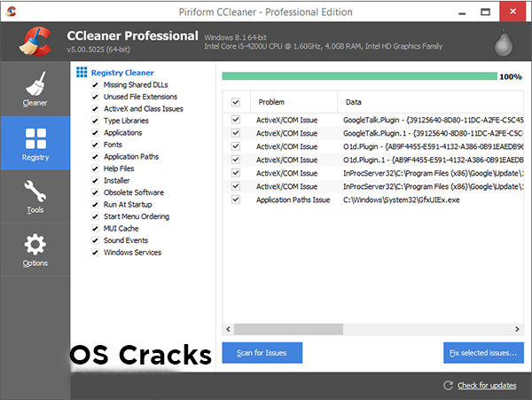Uncheck the GoogleTalk.Plugin.1 issue row
This screenshot has width=532, height=400.
click(236, 133)
